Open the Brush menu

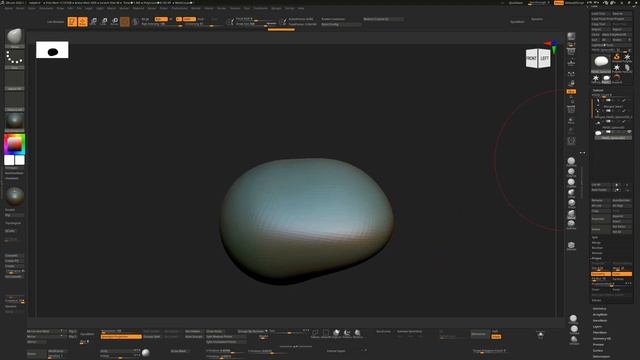pos(20,8)
